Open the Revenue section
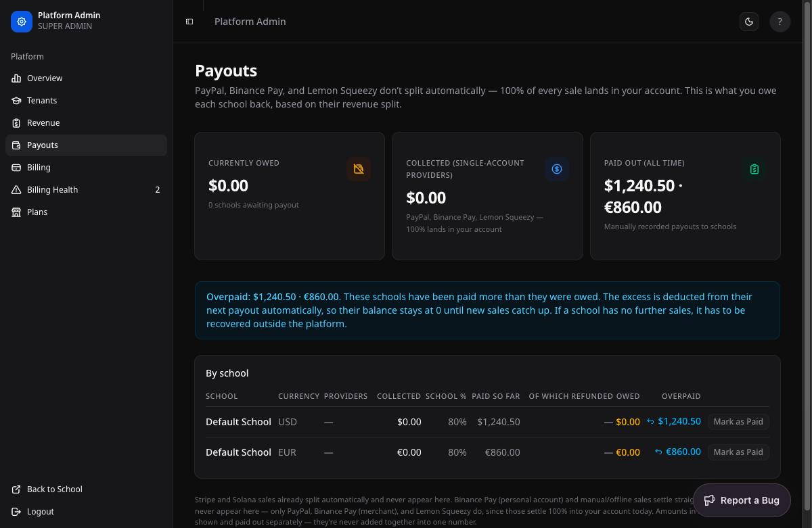The image size is (812, 528). pyautogui.click(x=86, y=123)
